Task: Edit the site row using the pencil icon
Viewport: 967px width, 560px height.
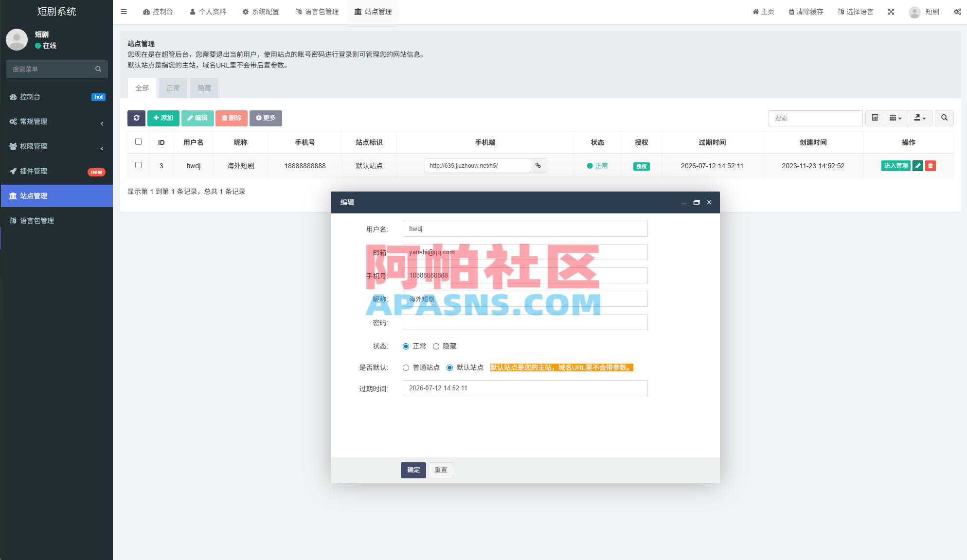Action: tap(918, 166)
